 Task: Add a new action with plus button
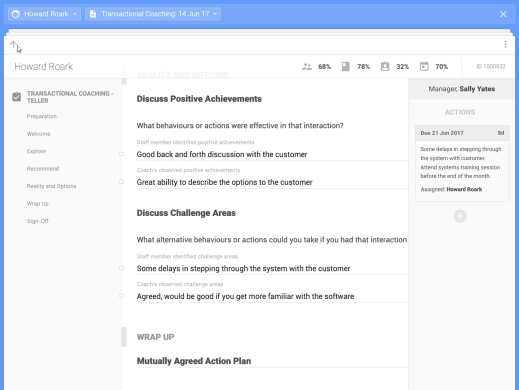tap(460, 216)
